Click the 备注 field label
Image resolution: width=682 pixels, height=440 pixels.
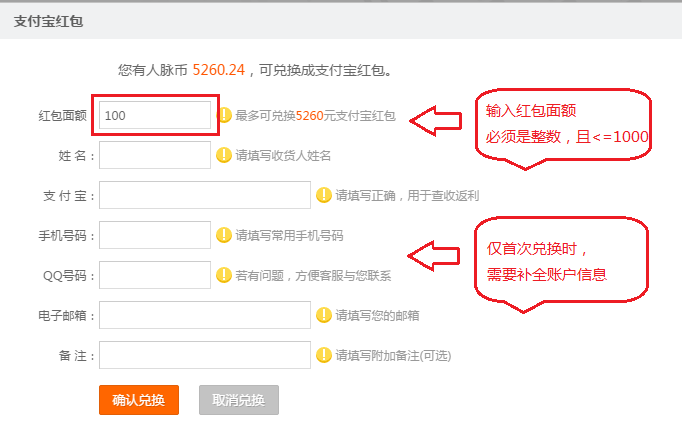[77, 356]
